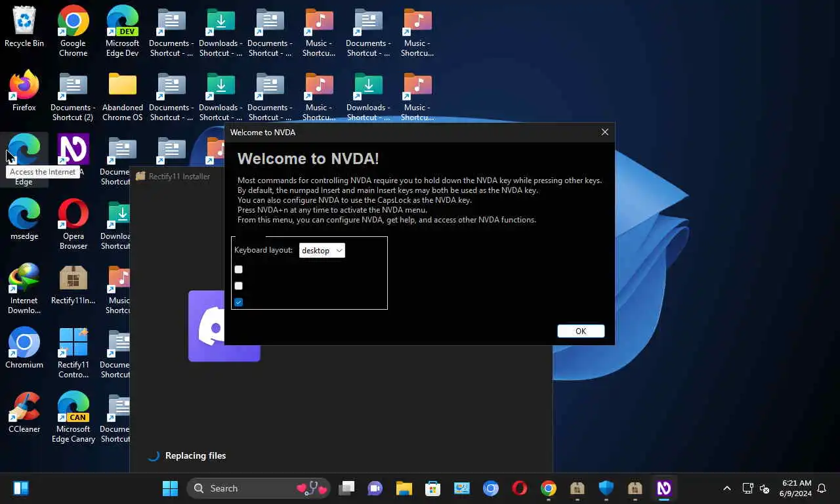Close the Welcome to NVDA dialog
Viewport: 840px width, 504px height.
click(605, 132)
